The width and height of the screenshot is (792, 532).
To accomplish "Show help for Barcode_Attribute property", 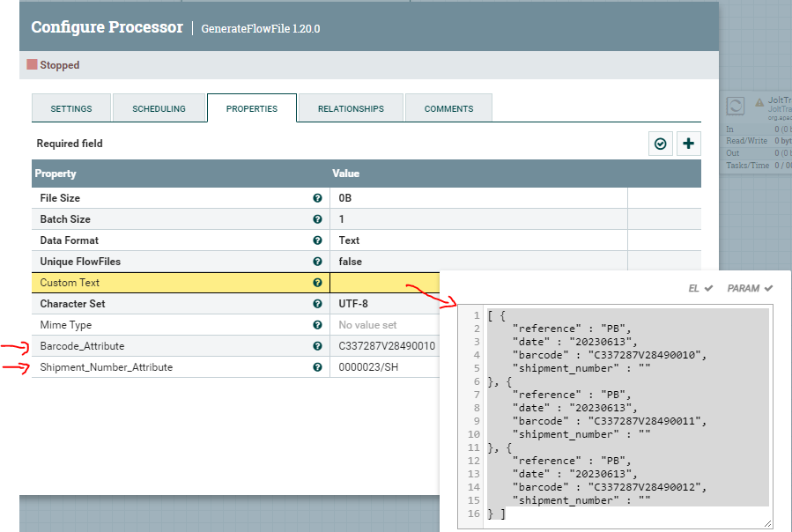I will (317, 346).
